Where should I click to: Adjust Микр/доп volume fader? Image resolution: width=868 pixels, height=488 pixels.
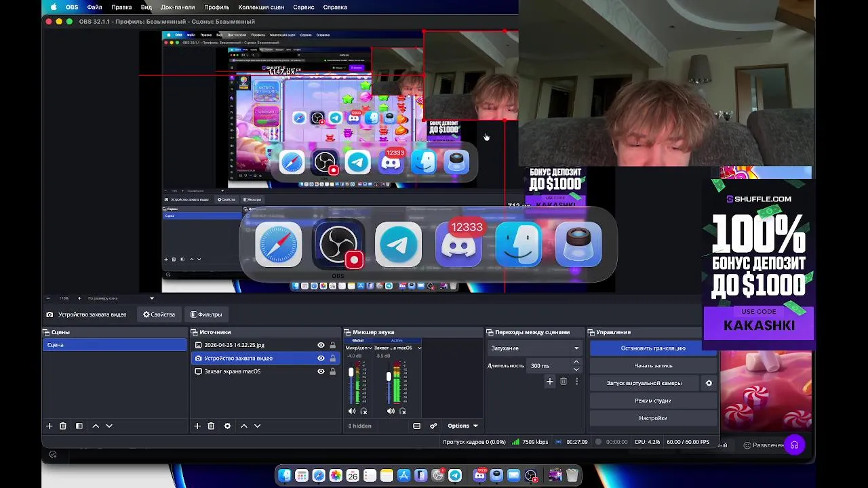coord(351,373)
